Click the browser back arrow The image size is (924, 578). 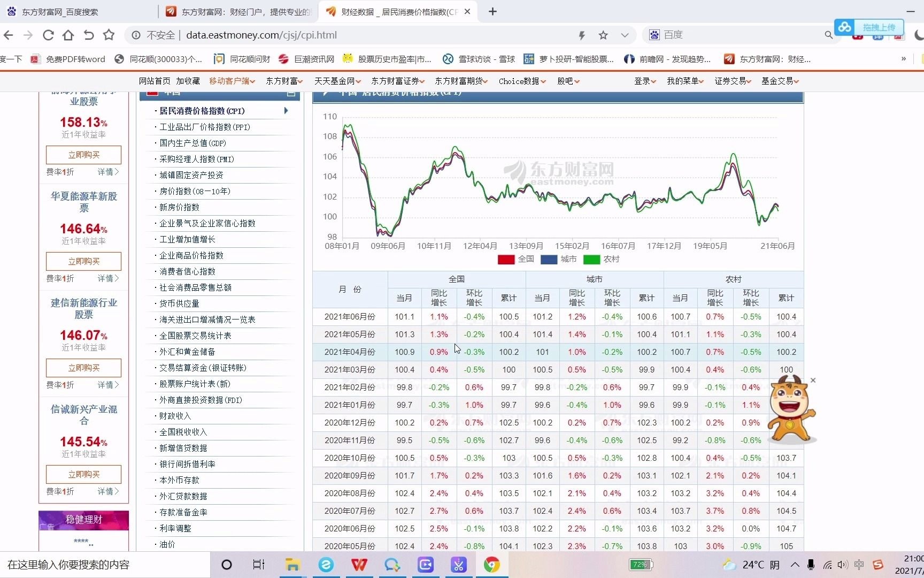[x=9, y=35]
